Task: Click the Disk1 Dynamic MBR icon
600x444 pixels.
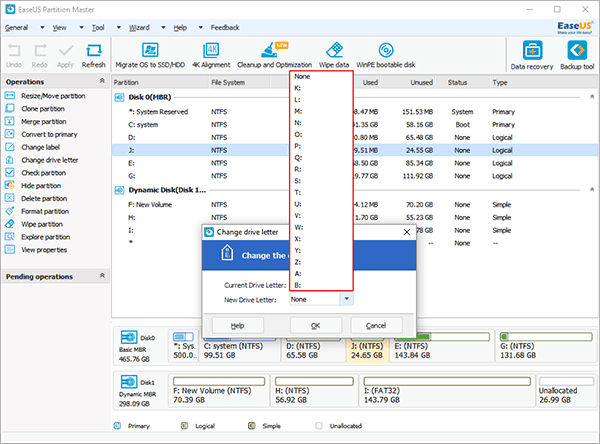Action: [129, 382]
